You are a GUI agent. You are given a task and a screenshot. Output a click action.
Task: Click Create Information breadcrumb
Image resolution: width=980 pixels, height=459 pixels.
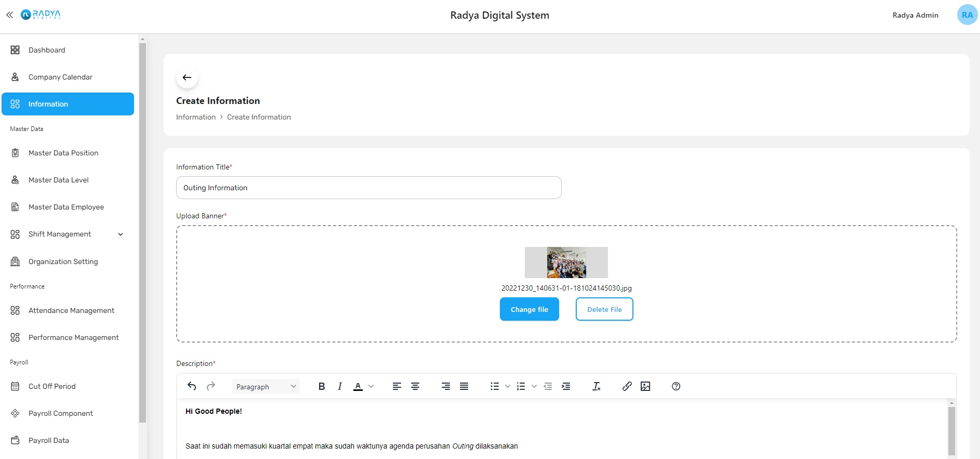point(259,117)
